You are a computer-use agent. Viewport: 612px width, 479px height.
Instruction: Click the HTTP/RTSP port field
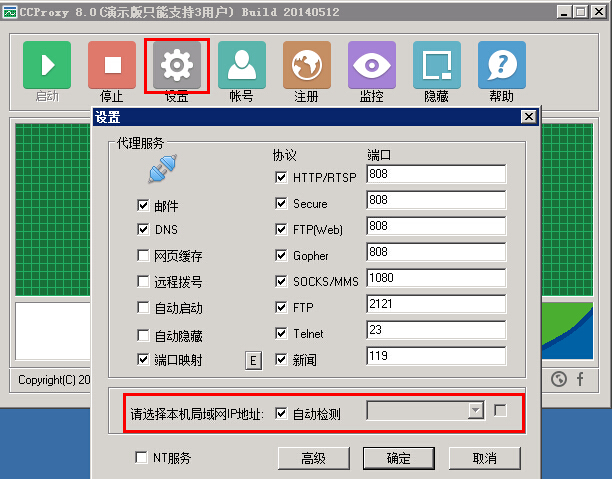click(436, 175)
